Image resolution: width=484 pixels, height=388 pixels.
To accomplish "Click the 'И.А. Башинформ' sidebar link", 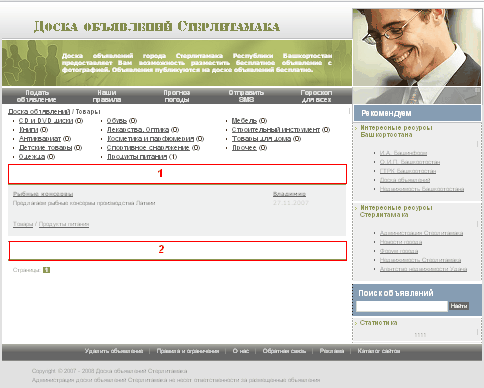I will [403, 153].
